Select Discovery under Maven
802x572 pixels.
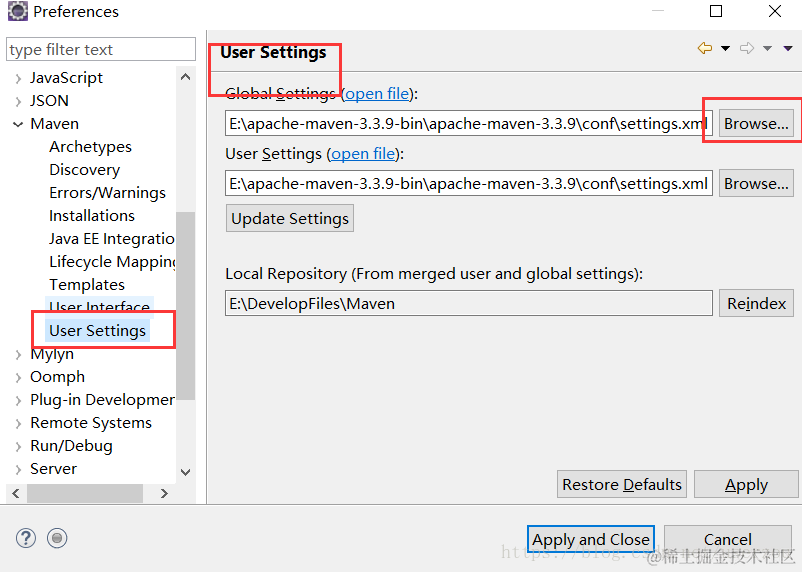(x=84, y=170)
